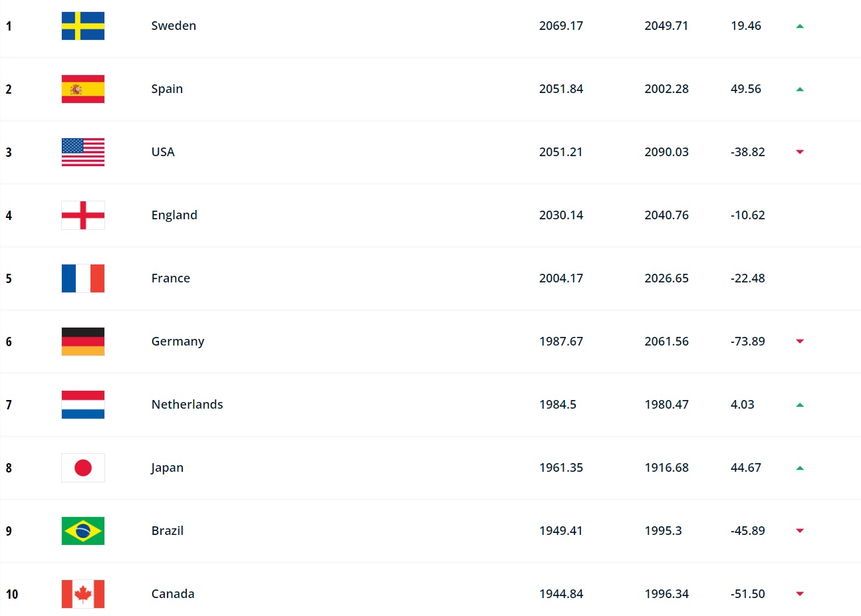Click the Germany flag icon

tap(83, 342)
